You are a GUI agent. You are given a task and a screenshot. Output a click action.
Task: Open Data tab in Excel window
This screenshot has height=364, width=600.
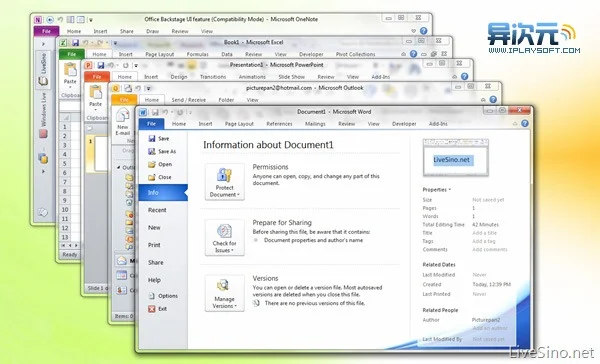(227, 54)
